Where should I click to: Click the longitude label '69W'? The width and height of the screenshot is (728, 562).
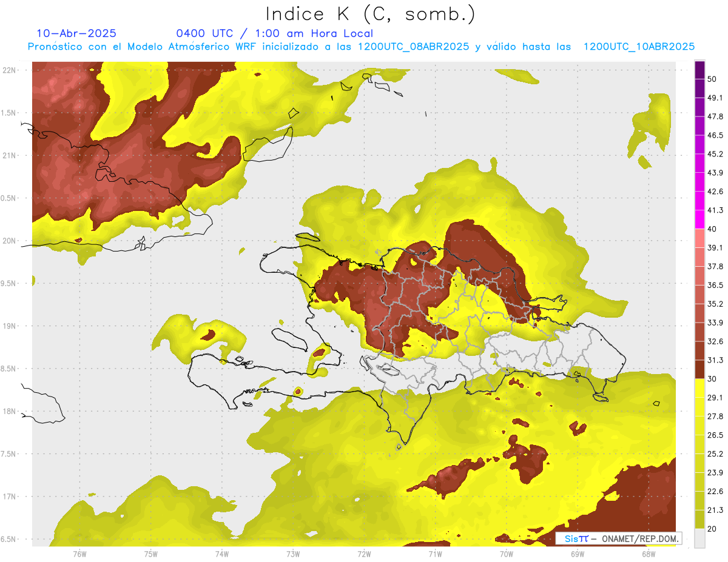578,554
